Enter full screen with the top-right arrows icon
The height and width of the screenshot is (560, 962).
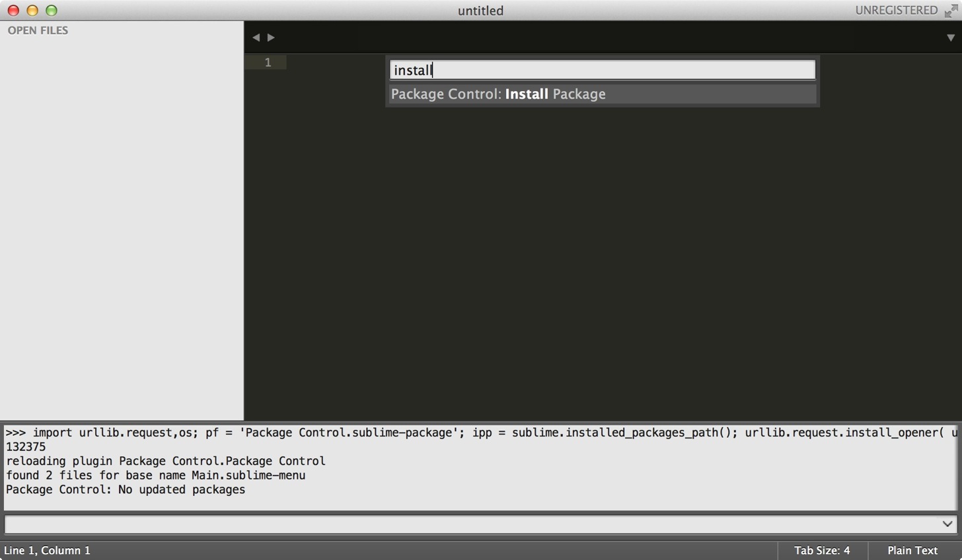pos(951,11)
